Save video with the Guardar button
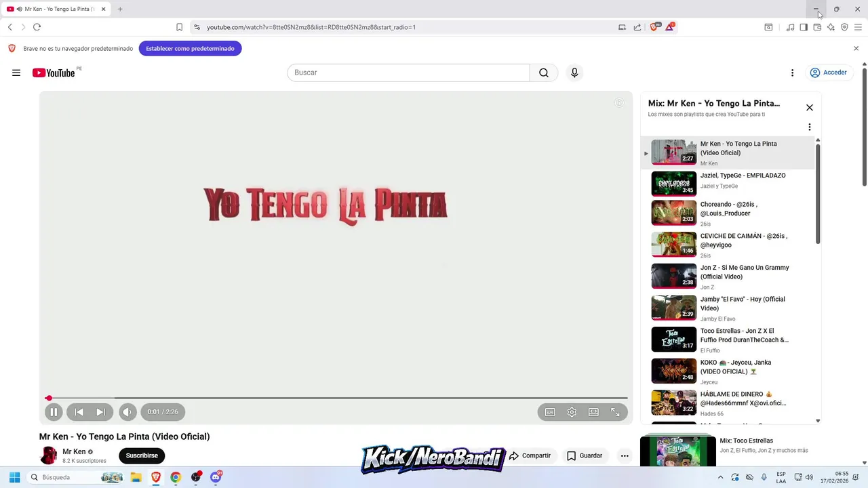The width and height of the screenshot is (868, 488). click(x=585, y=455)
